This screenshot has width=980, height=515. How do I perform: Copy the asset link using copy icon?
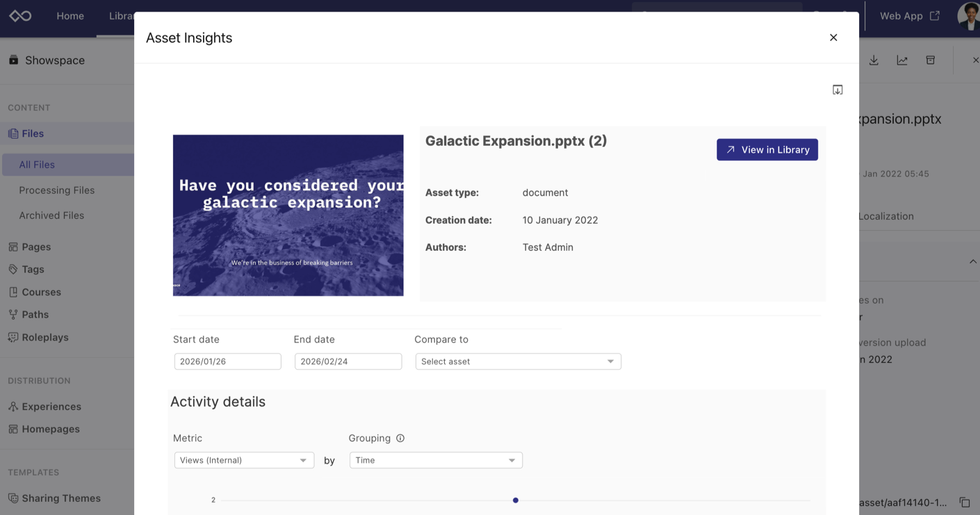(x=965, y=502)
